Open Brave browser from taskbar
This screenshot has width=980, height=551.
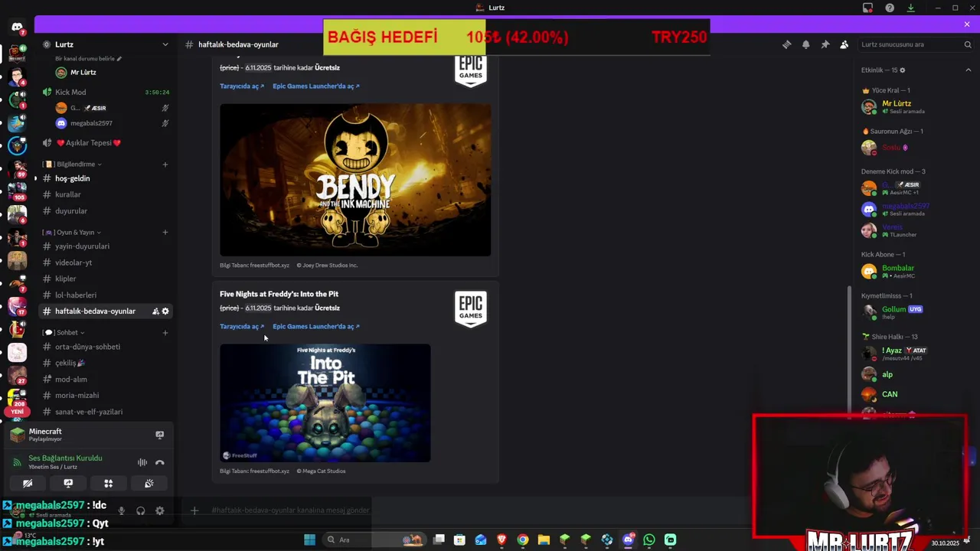pyautogui.click(x=501, y=540)
